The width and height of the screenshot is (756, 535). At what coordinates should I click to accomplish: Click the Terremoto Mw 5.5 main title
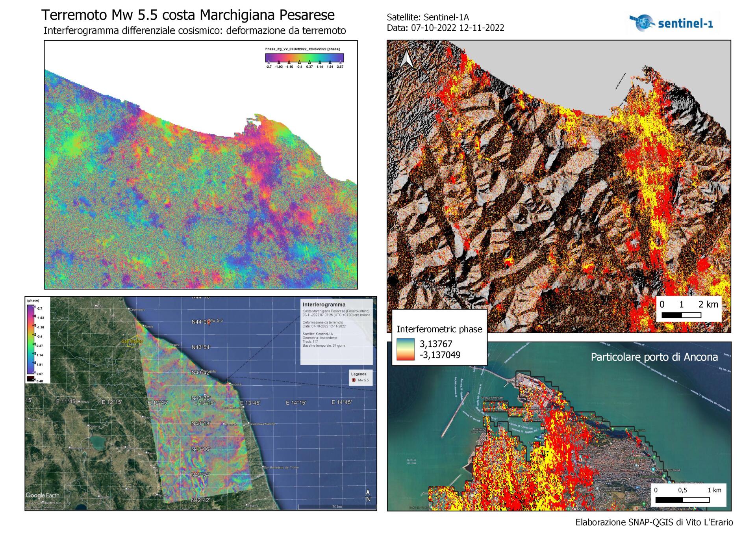188,15
